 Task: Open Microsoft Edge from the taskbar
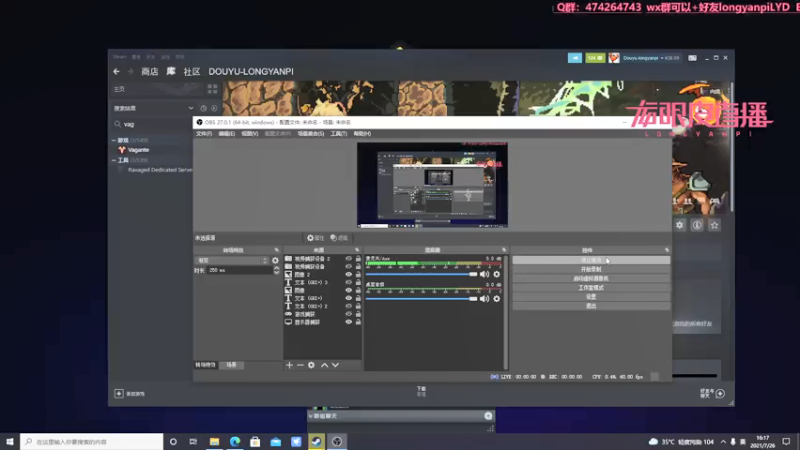pyautogui.click(x=235, y=442)
